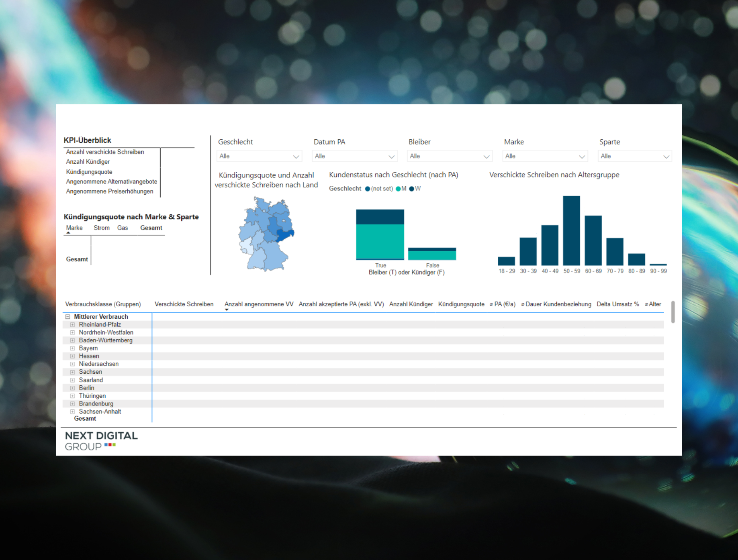Open the Geschlecht filter dropdown
Image resolution: width=738 pixels, height=560 pixels.
tap(259, 156)
